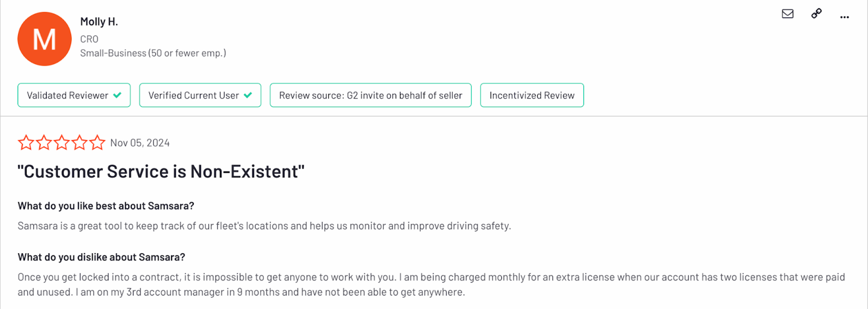
Task: Select the fifth star in the rating
Action: [x=97, y=142]
